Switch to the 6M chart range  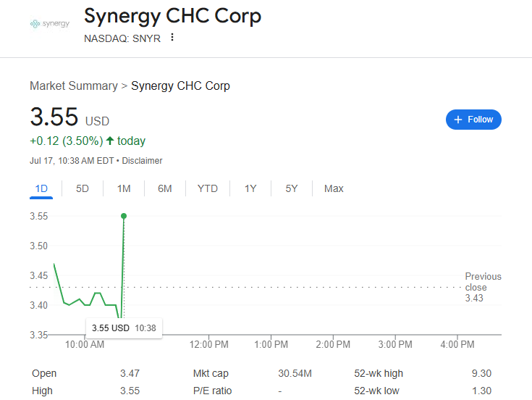click(x=165, y=188)
